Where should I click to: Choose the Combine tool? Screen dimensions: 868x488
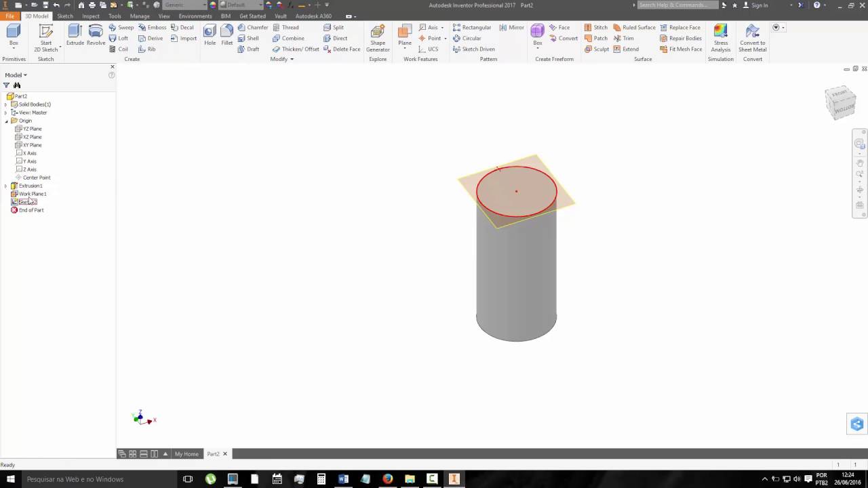click(288, 39)
